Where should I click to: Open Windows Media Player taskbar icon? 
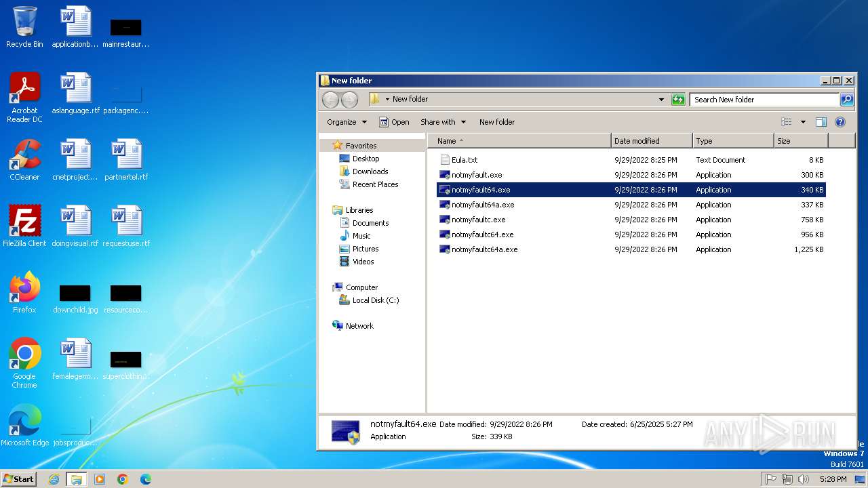click(100, 479)
